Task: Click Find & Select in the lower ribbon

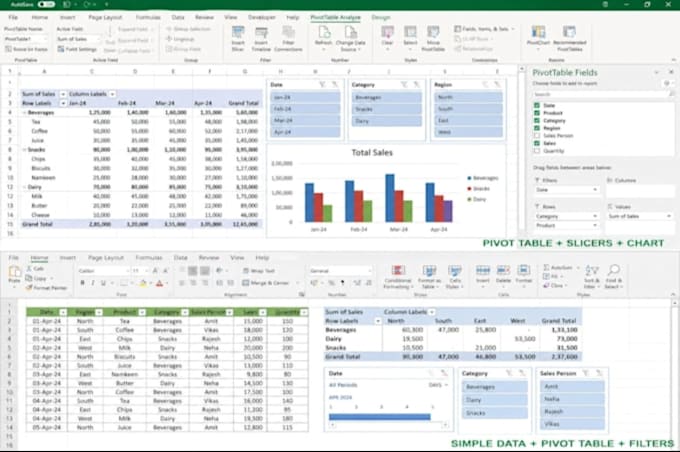Action: [x=613, y=277]
